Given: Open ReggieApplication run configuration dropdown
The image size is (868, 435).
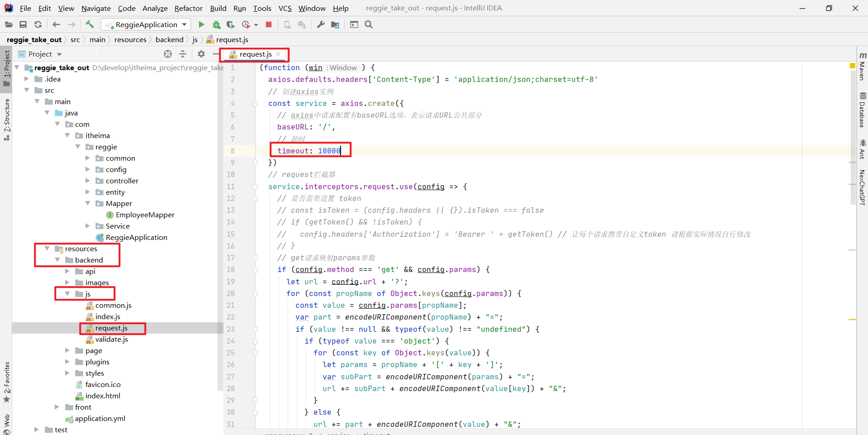Looking at the screenshot, I should pos(146,24).
